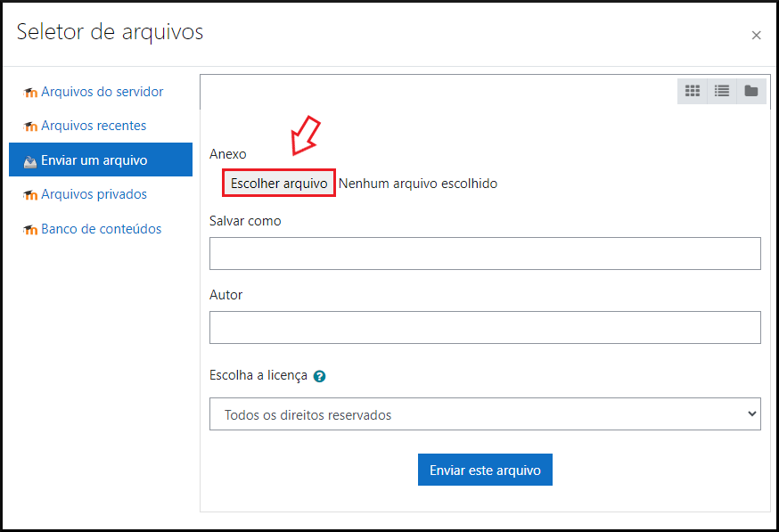Select Arquivos recentes in the sidebar
This screenshot has width=779, height=532.
(94, 126)
